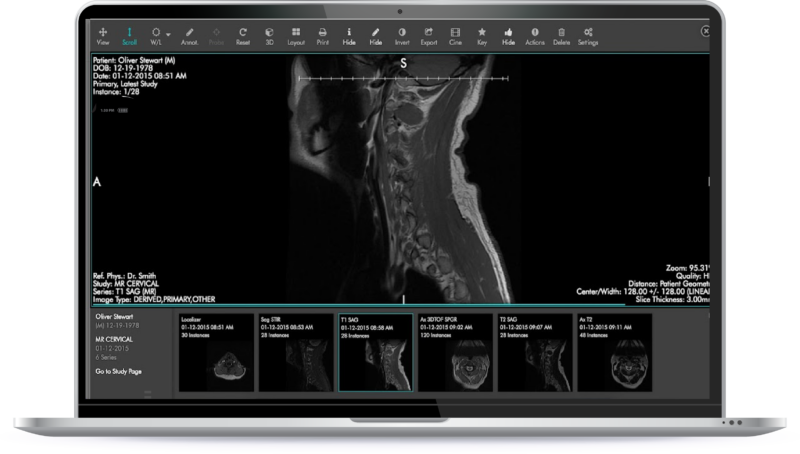This screenshot has height=454, width=800.
Task: Open the Ax 3DTOF SPGR series thumbnail
Action: (455, 352)
